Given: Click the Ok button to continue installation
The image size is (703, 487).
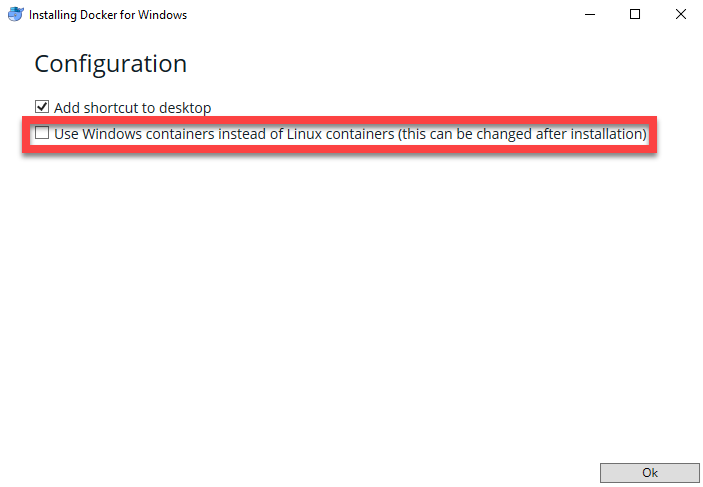Looking at the screenshot, I should coord(650,473).
